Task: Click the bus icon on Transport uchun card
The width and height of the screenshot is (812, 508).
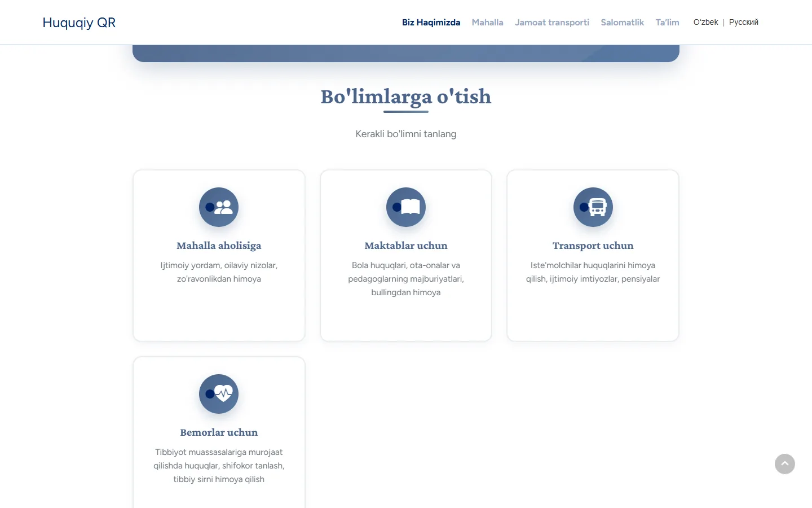Action: pyautogui.click(x=597, y=207)
